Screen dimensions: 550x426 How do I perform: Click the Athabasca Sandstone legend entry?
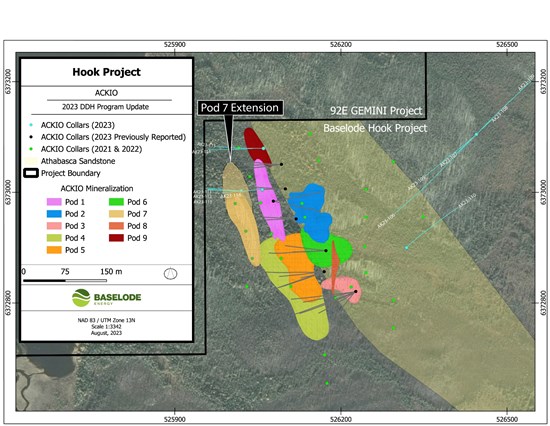tap(70, 161)
